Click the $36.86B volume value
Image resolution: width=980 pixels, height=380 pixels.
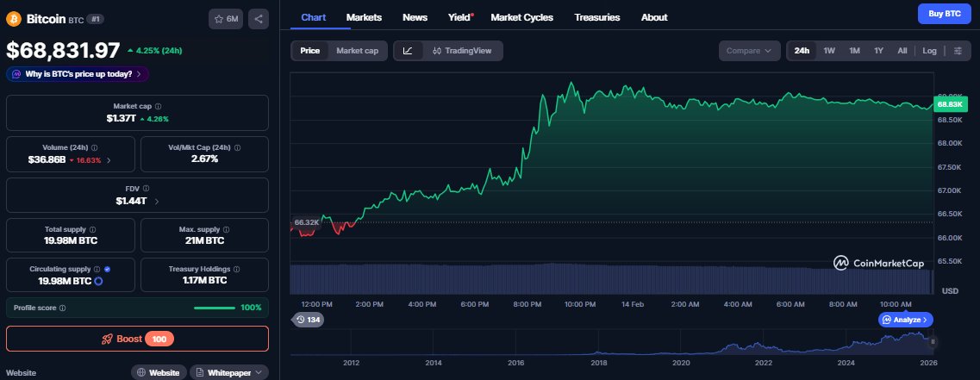pos(47,159)
